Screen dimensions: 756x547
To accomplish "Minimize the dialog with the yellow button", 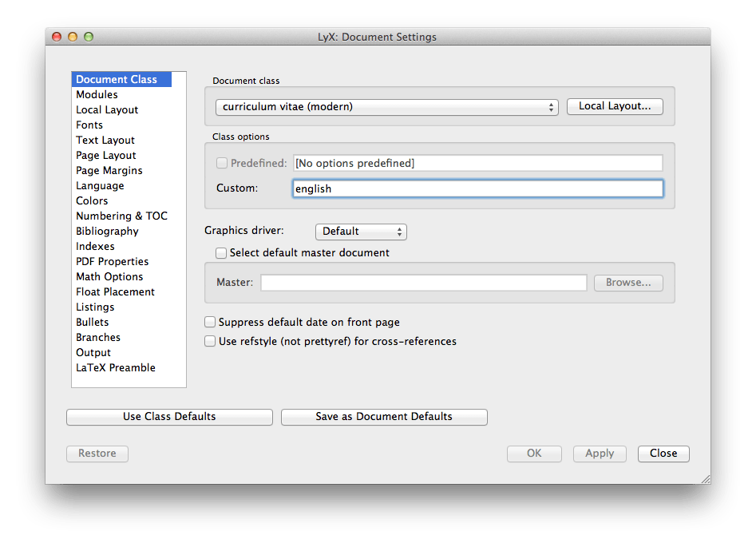I will [73, 37].
